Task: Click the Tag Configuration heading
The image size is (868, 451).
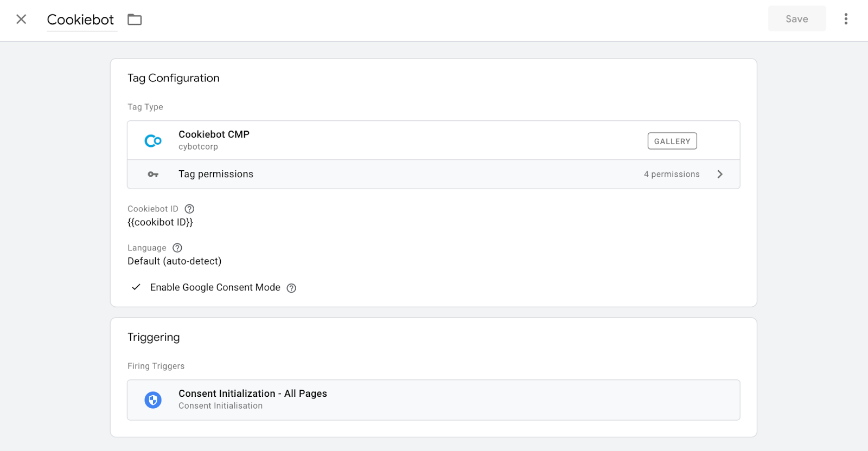Action: [x=174, y=78]
